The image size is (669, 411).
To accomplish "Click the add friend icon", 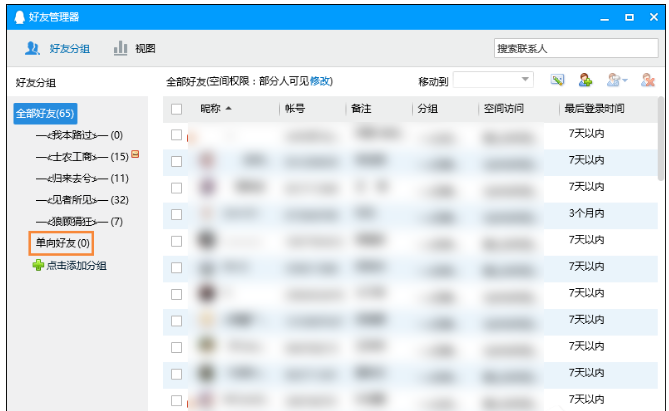I will pyautogui.click(x=586, y=80).
